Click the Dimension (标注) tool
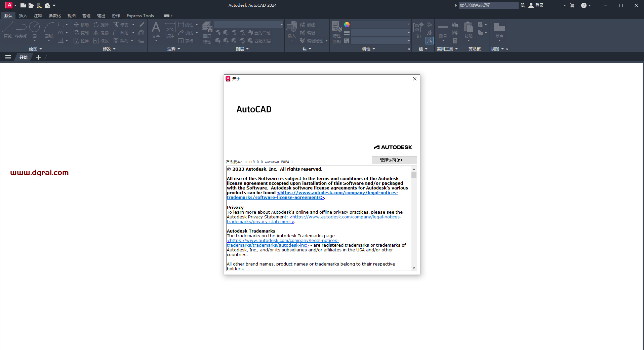The image size is (644, 350). pos(170,30)
